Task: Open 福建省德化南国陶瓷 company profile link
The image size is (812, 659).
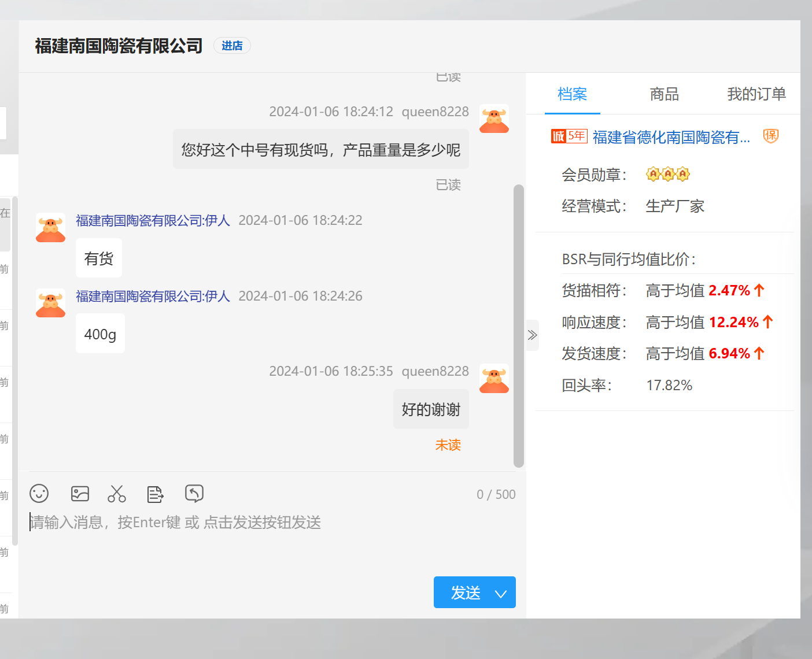Action: pos(671,137)
